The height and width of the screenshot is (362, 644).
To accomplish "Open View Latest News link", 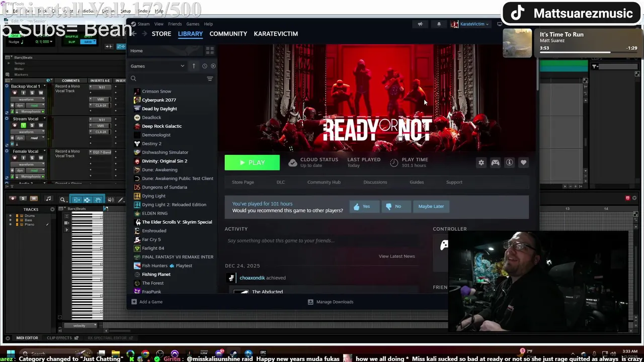I will (x=396, y=256).
